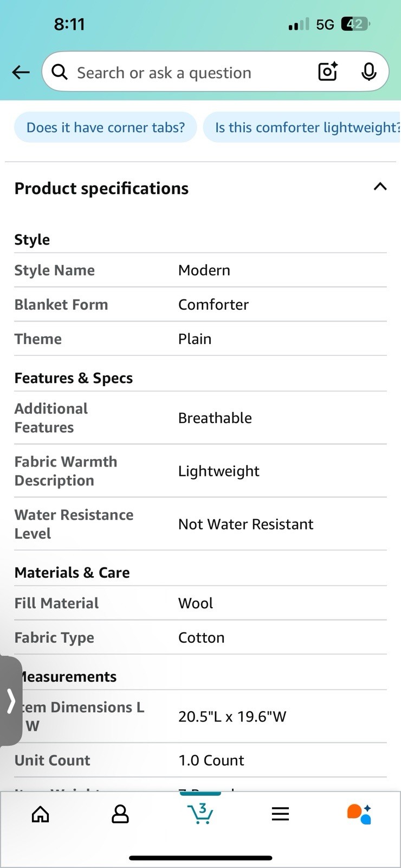Image resolution: width=401 pixels, height=868 pixels.
Task: Open the hamburger menu tab
Action: 280,814
